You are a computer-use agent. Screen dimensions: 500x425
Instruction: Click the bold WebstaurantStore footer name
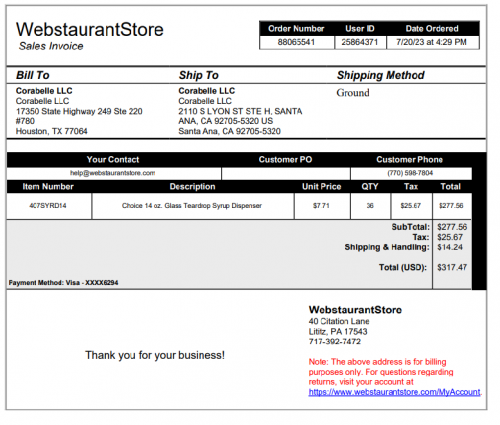coord(355,310)
